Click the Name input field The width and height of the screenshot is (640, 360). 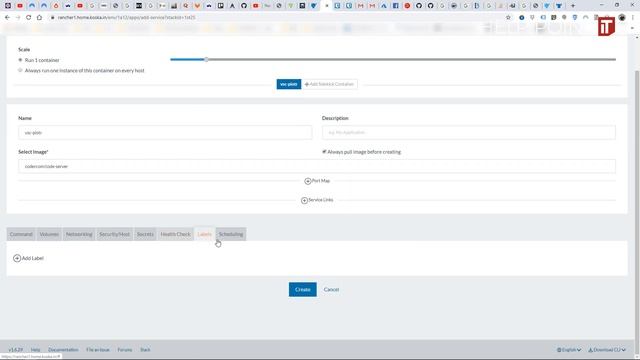pos(165,133)
